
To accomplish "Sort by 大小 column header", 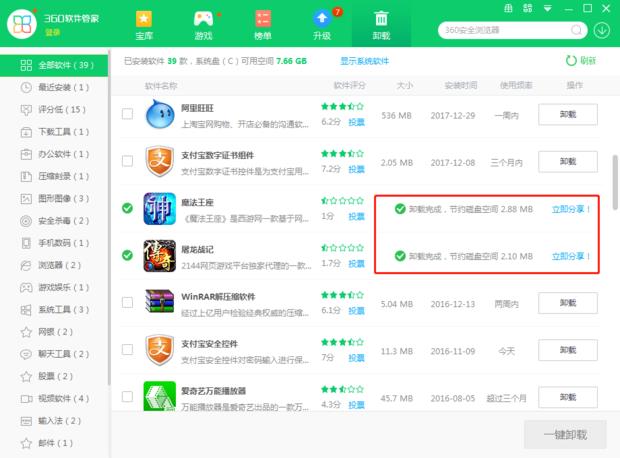I will (x=405, y=85).
